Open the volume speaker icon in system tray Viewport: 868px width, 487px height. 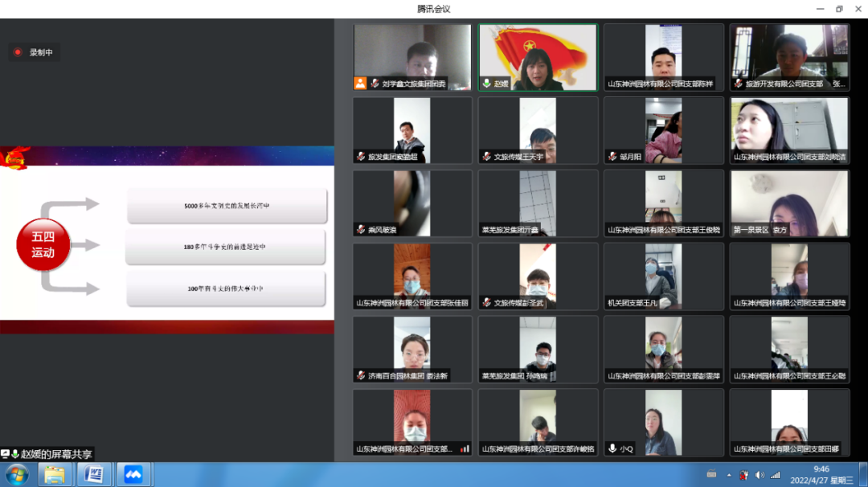tap(759, 474)
